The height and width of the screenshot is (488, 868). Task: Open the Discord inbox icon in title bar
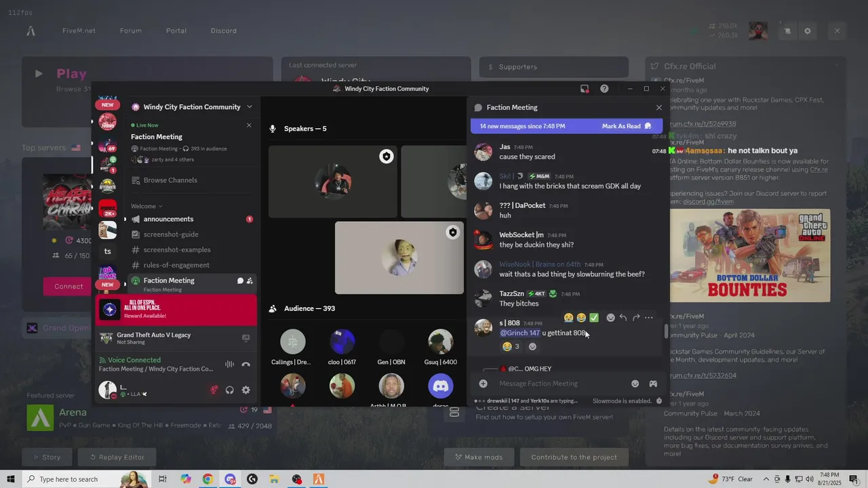click(x=585, y=89)
